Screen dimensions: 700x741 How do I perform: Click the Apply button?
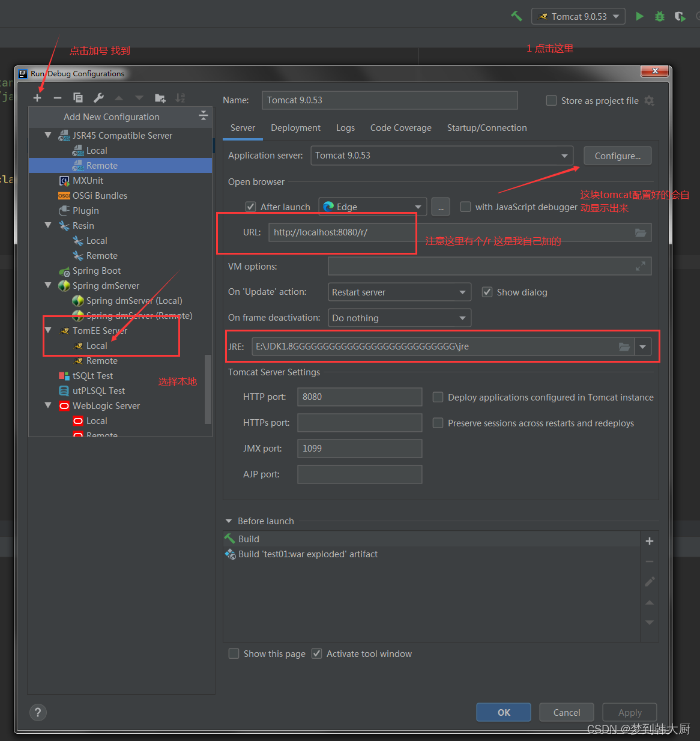(630, 712)
